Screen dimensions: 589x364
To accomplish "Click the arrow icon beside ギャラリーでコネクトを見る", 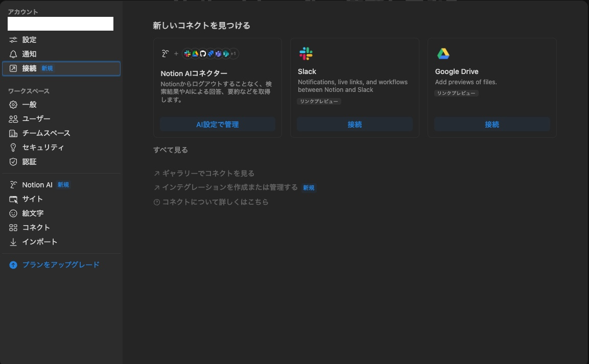I will coord(157,174).
